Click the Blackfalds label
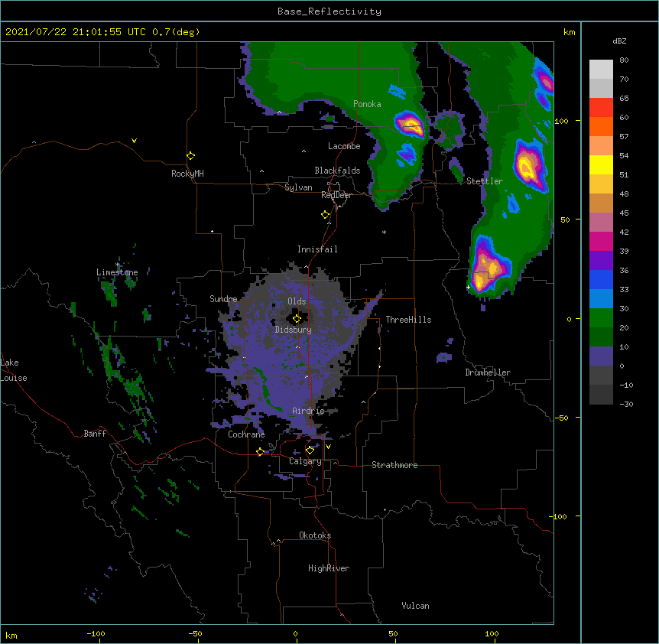659x644 pixels. pyautogui.click(x=337, y=171)
